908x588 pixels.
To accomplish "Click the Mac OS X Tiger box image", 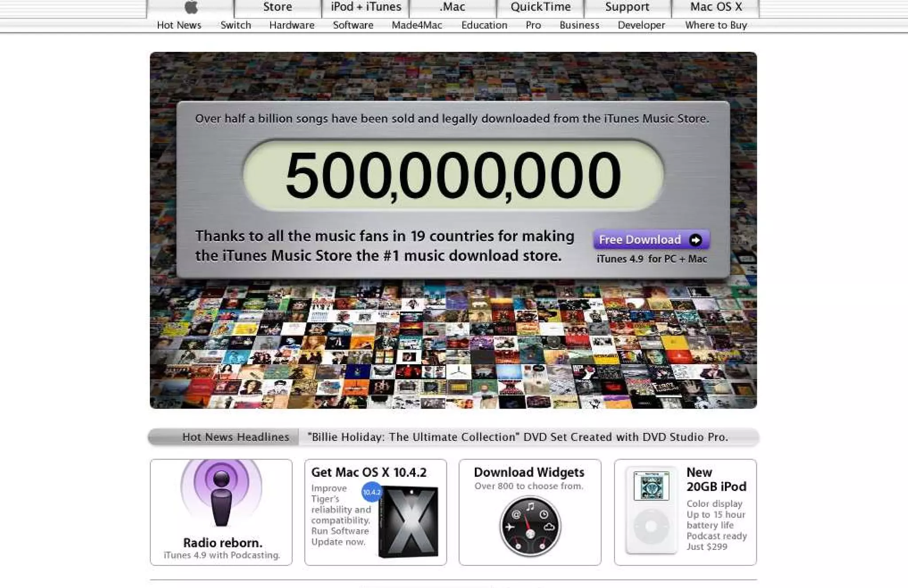I will (x=408, y=522).
